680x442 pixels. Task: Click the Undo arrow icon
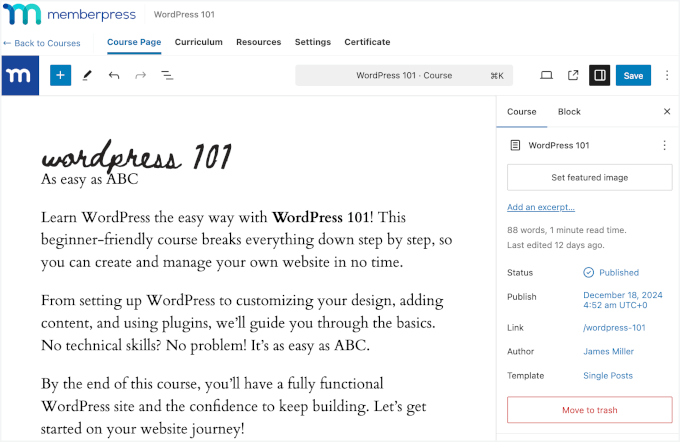coord(114,75)
